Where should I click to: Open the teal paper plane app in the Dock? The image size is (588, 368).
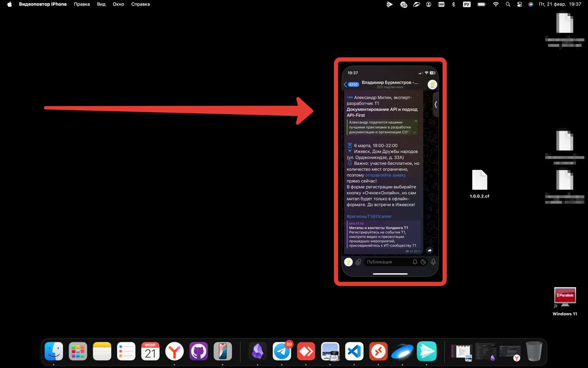pos(427,352)
